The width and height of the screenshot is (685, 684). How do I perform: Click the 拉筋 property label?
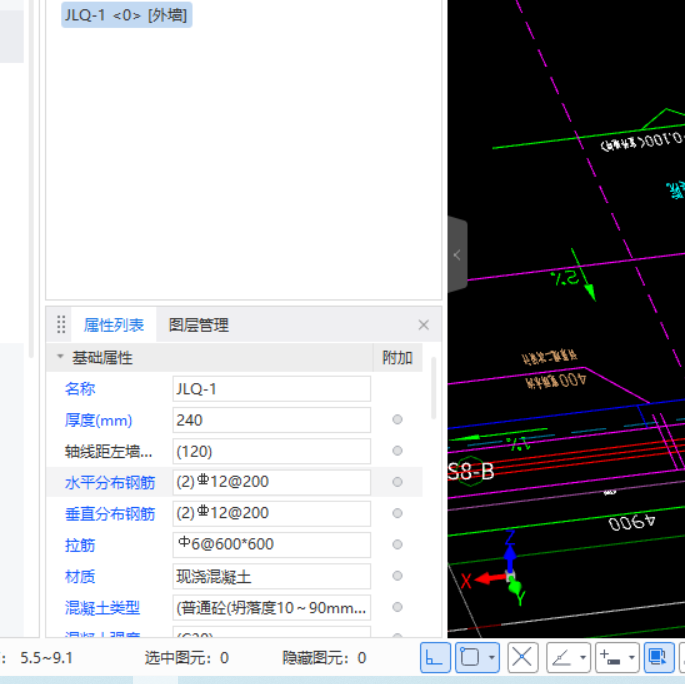tap(80, 545)
